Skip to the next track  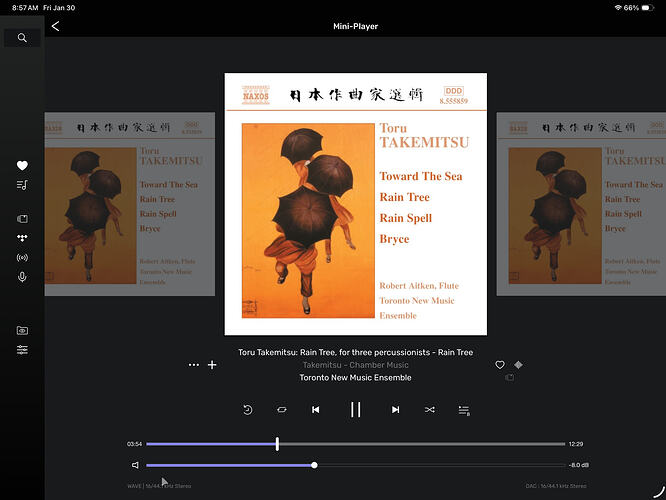coord(395,410)
